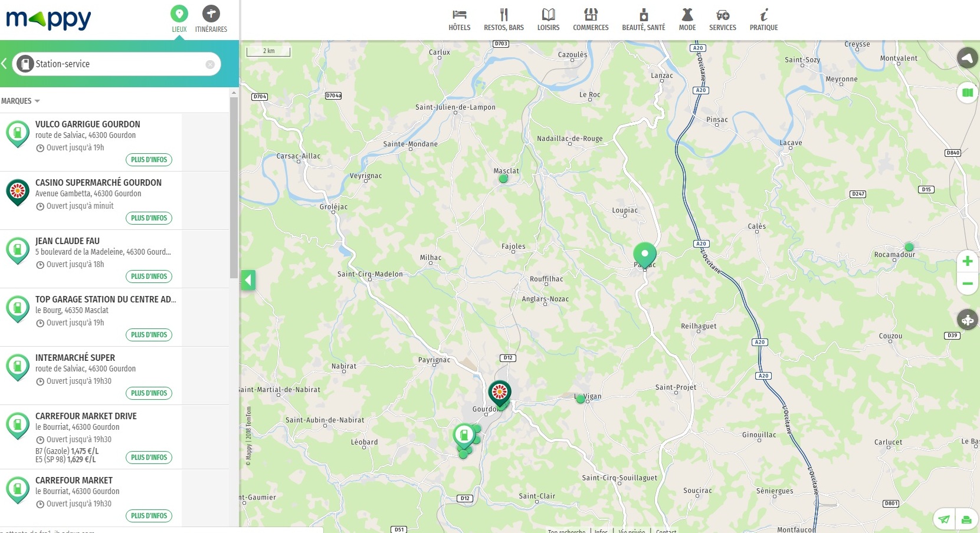Collapse the results side panel
This screenshot has width=980, height=533.
(248, 280)
